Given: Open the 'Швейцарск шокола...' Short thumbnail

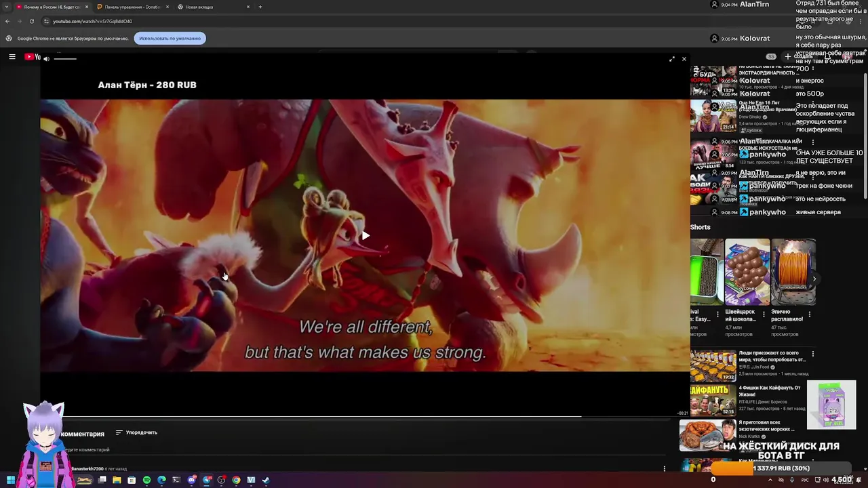Looking at the screenshot, I should [x=747, y=272].
